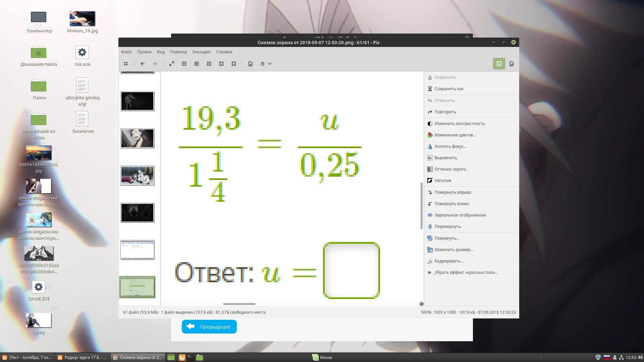Open file properties icon in toolbar
644x362 pixels.
coord(250,64)
